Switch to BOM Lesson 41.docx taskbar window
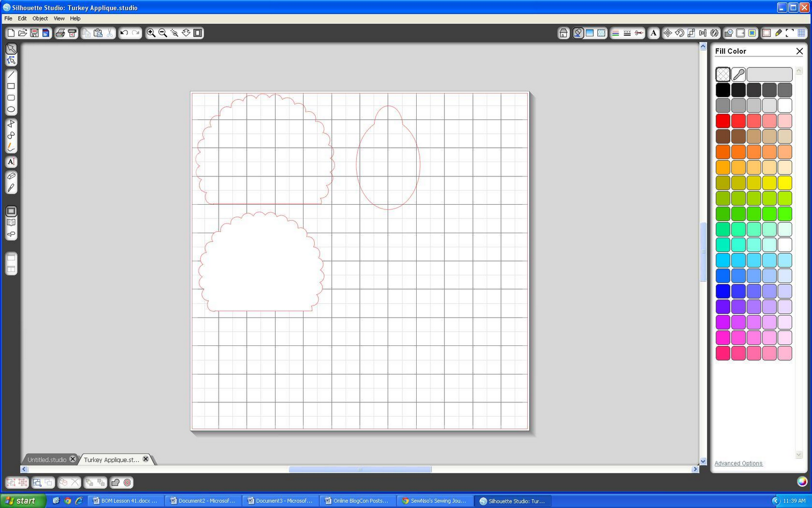Screen dimensions: 812x508 coord(126,501)
